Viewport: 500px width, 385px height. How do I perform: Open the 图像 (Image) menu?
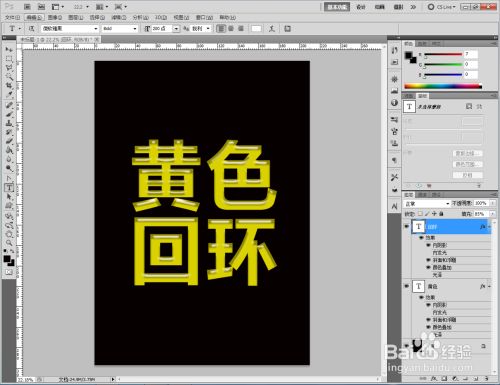[x=55, y=17]
